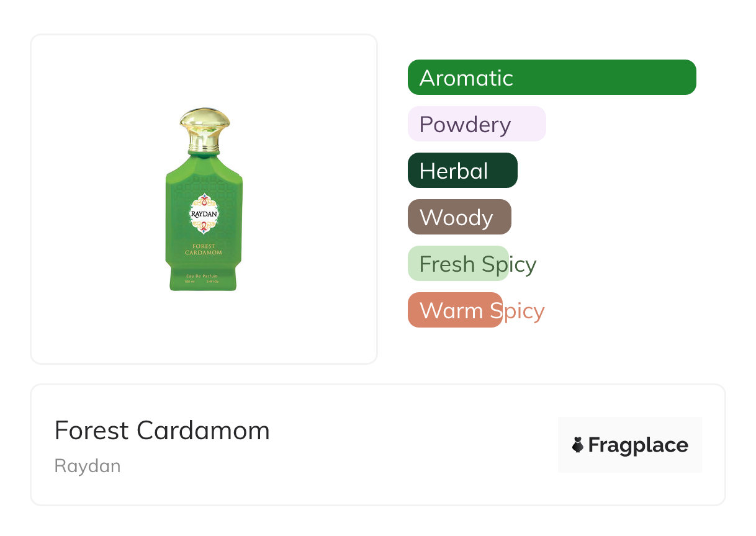Pick the Woody accord bar
The width and height of the screenshot is (756, 536).
[x=459, y=217]
